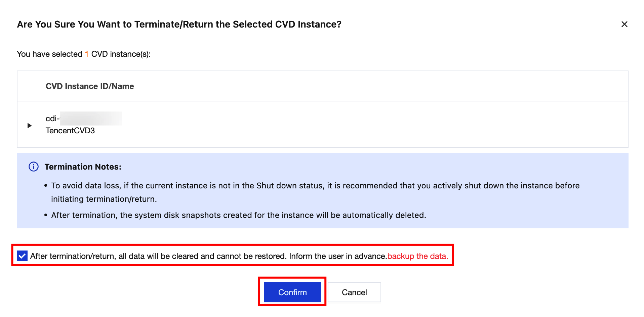Image resolution: width=644 pixels, height=317 pixels.
Task: Expand the TencentCVD3 instance row triangle
Action: [x=30, y=126]
